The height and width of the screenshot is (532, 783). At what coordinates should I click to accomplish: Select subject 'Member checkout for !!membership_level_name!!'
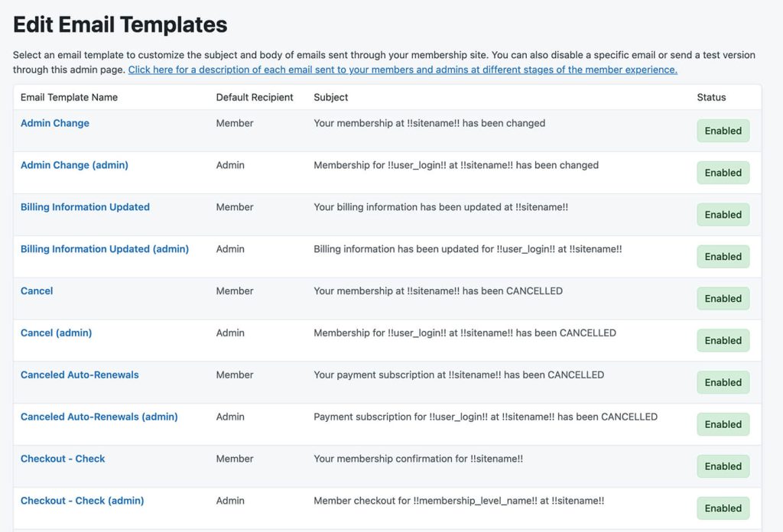tap(459, 501)
